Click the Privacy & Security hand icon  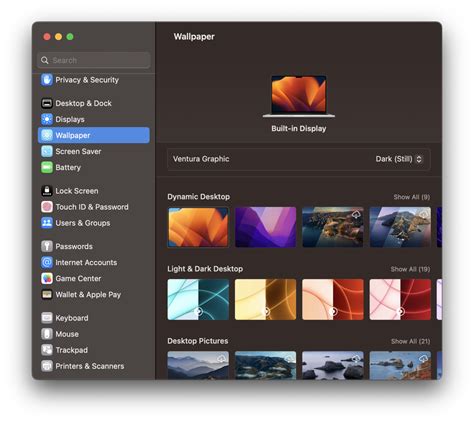pos(47,80)
